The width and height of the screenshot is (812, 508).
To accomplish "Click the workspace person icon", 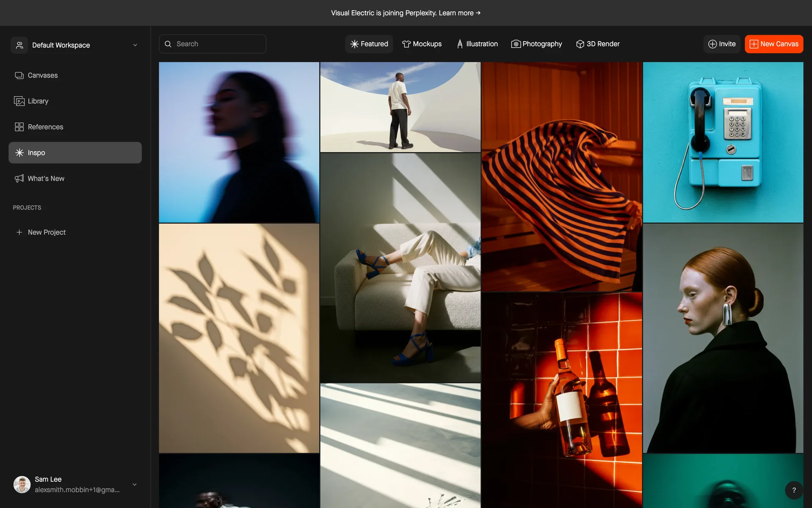I will (x=19, y=45).
